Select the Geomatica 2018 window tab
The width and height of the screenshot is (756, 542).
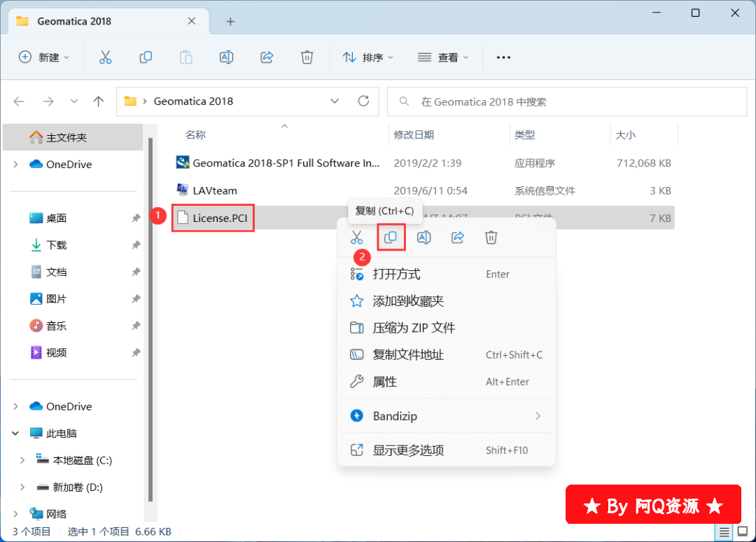coord(108,21)
